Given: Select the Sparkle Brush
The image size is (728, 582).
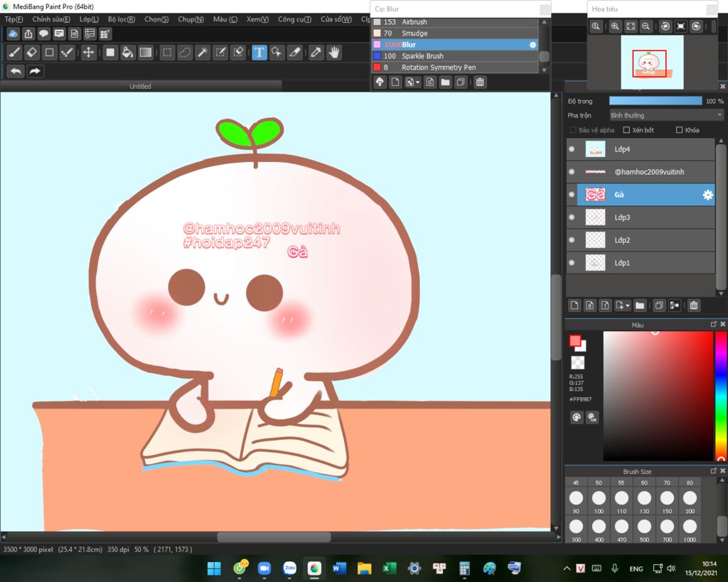Looking at the screenshot, I should [455, 55].
